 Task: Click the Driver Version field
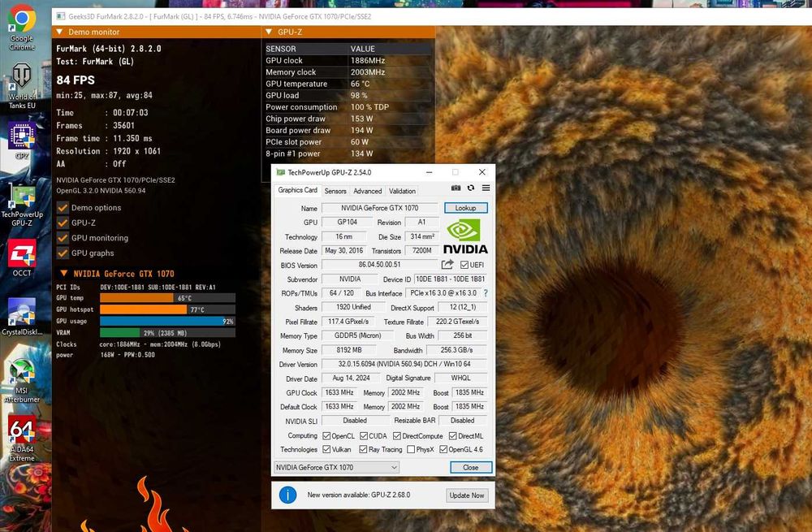coord(404,364)
